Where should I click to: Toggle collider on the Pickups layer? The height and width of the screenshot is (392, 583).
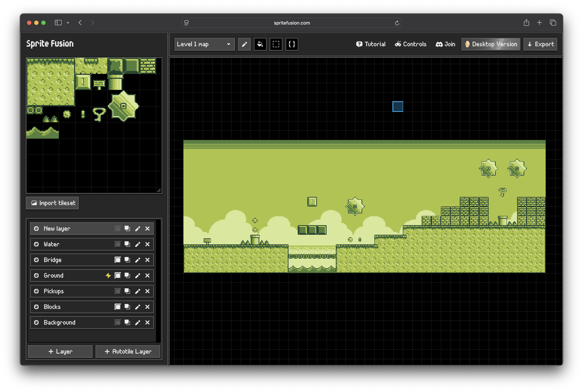[118, 291]
